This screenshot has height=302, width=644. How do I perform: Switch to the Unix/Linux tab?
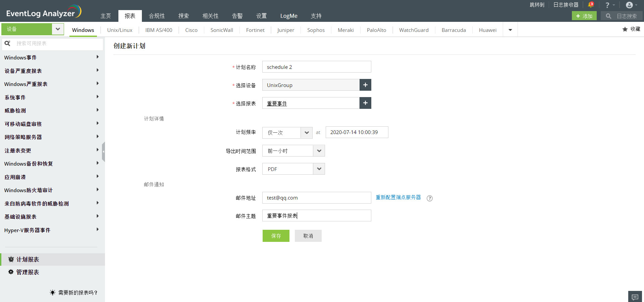120,30
